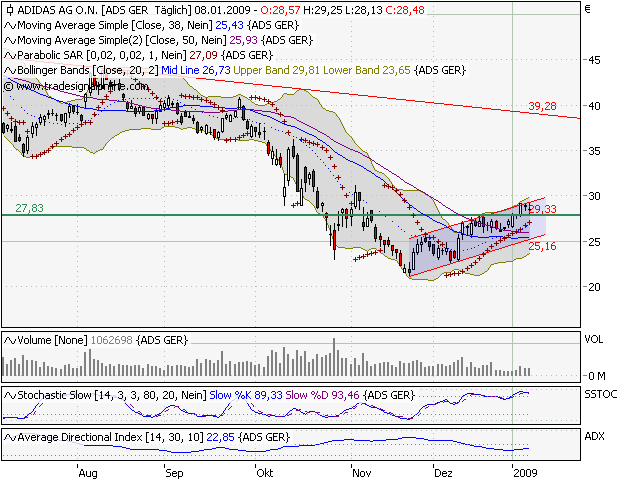Click the wave icon beside Bollinger Bands

pos(10,71)
